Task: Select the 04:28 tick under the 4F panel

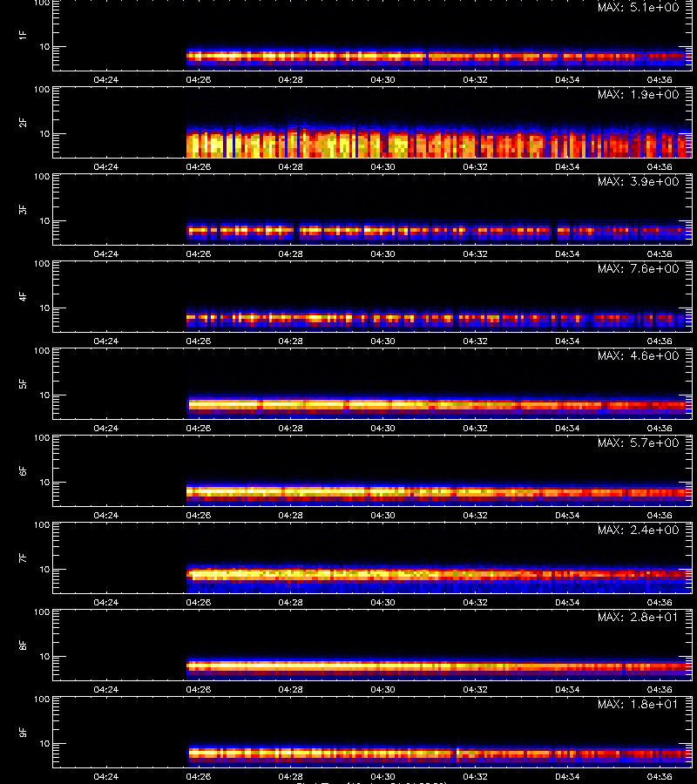Action: click(x=290, y=341)
